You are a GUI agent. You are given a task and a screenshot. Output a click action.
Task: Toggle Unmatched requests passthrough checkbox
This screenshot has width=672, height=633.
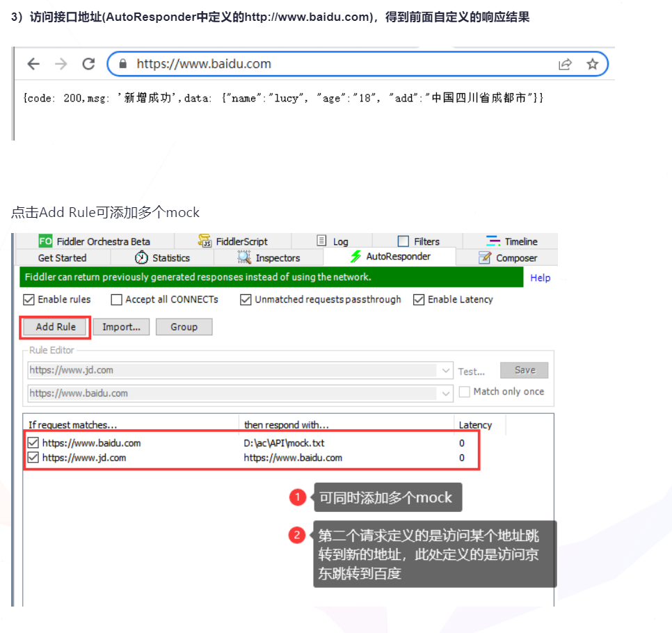[x=246, y=300]
